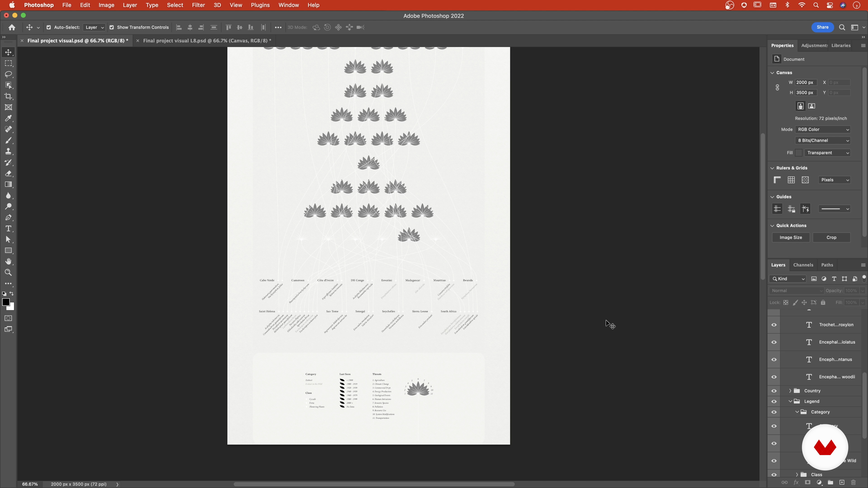Select the Rectangular Marquee tool

point(8,63)
